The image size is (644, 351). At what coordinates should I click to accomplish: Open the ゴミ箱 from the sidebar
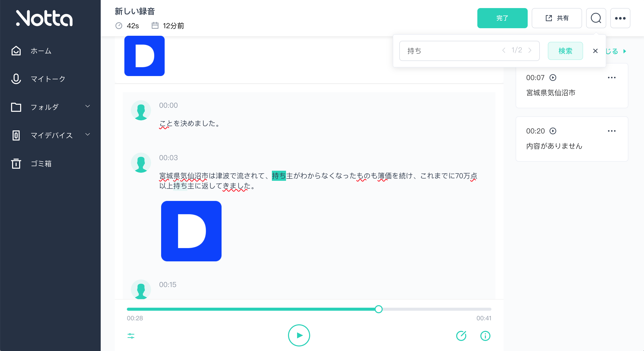41,164
